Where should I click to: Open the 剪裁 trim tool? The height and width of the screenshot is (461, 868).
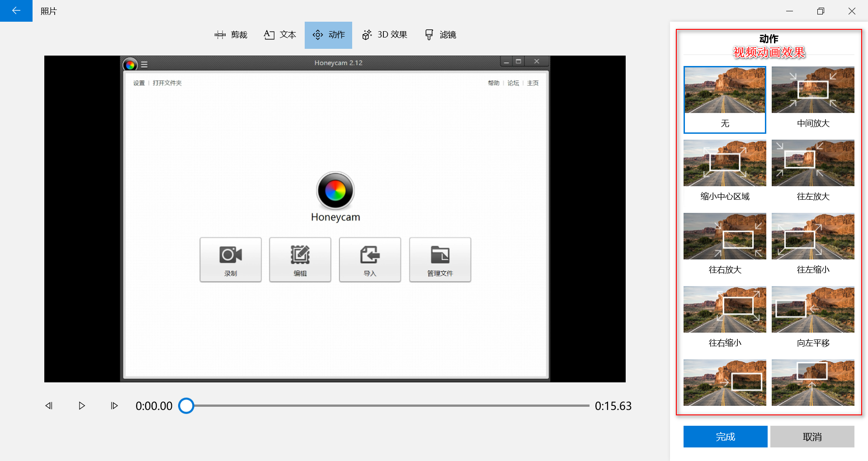tap(231, 35)
